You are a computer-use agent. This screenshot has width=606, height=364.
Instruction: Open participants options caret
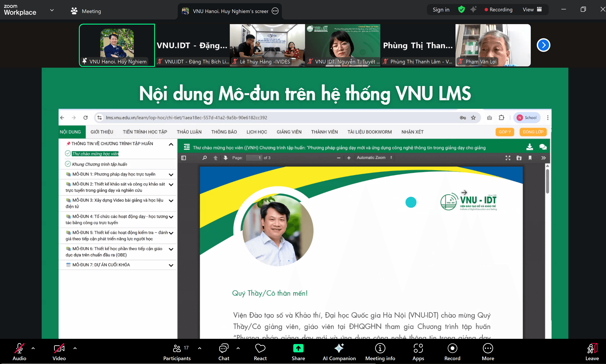[200, 348]
